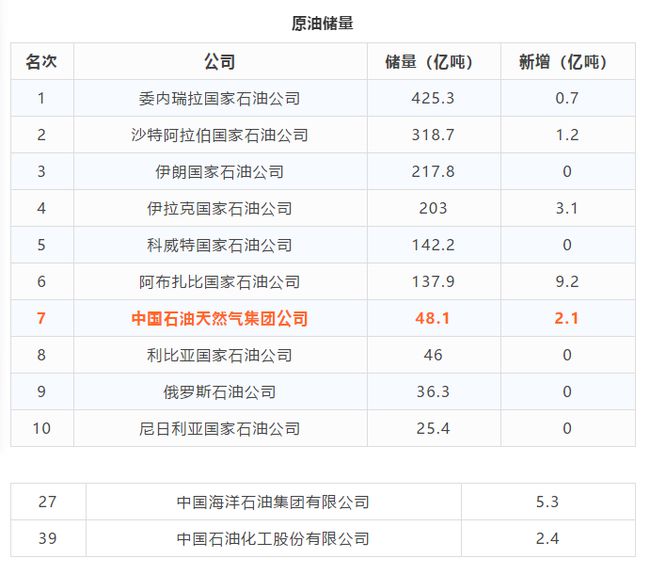The height and width of the screenshot is (574, 650).
Task: Select 阿布扎比国家石油公司 company cell
Action: [220, 282]
